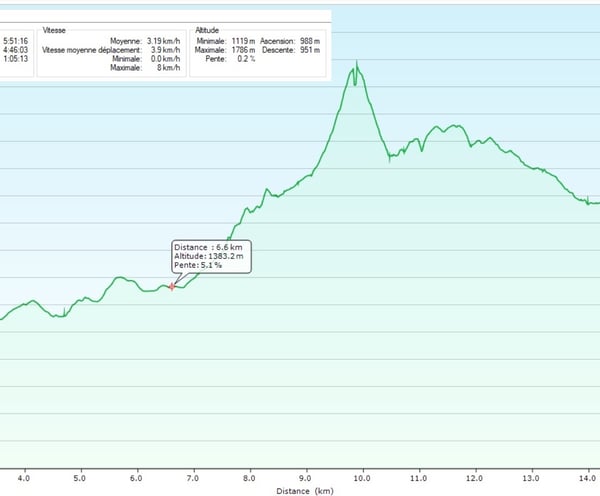Click the 'Altitude: 1383.2 m' tooltip line
Image resolution: width=600 pixels, height=496 pixels.
(x=209, y=256)
